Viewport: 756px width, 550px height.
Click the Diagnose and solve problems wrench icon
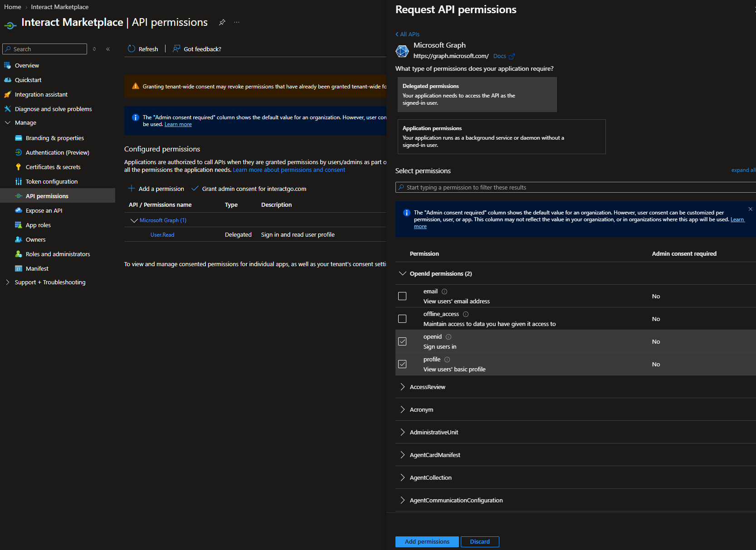pyautogui.click(x=7, y=109)
